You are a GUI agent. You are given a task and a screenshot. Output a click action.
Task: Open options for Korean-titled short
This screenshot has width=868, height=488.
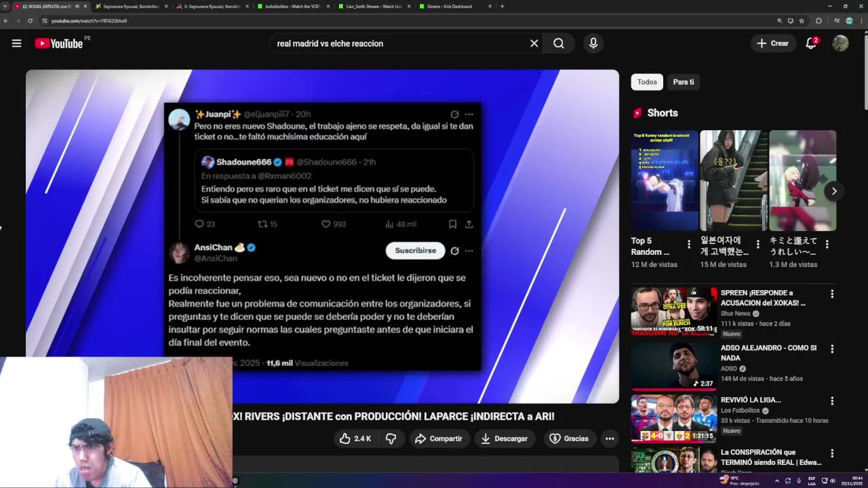coord(758,244)
